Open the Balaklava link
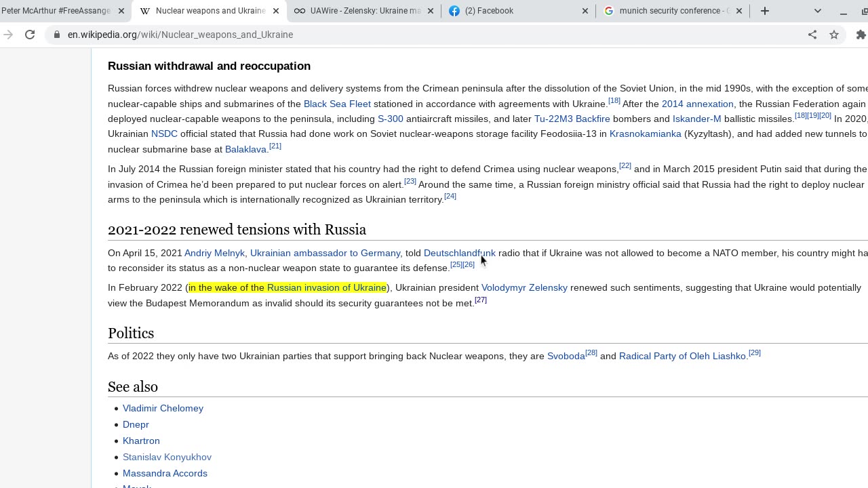Screen dimensions: 868x488 click(x=245, y=149)
